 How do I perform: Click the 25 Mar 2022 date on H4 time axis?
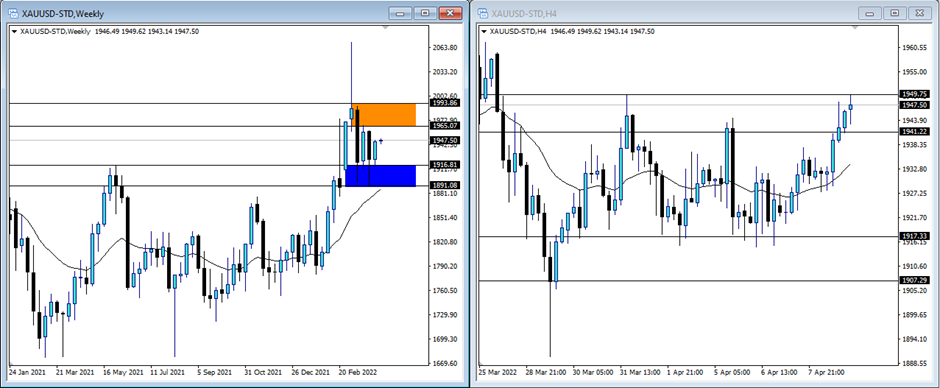pyautogui.click(x=498, y=372)
